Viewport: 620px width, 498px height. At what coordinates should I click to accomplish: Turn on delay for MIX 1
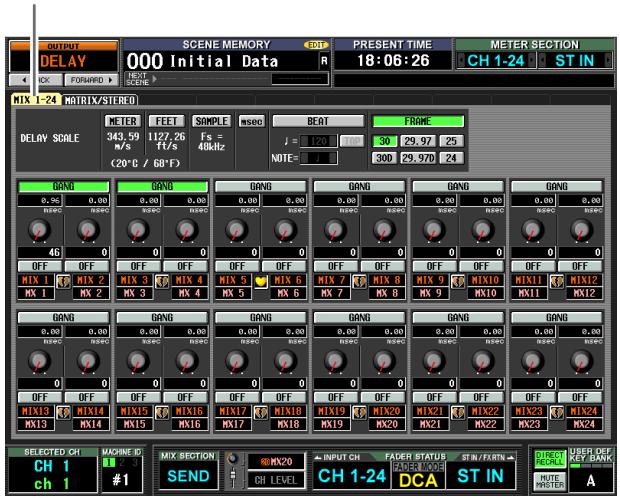[x=40, y=266]
